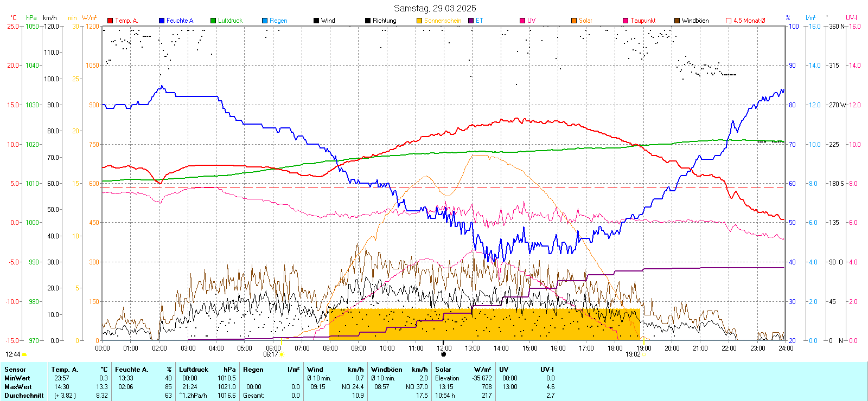Click the yellow icon next to 12:44
This screenshot has height=401, width=868.
point(24,354)
